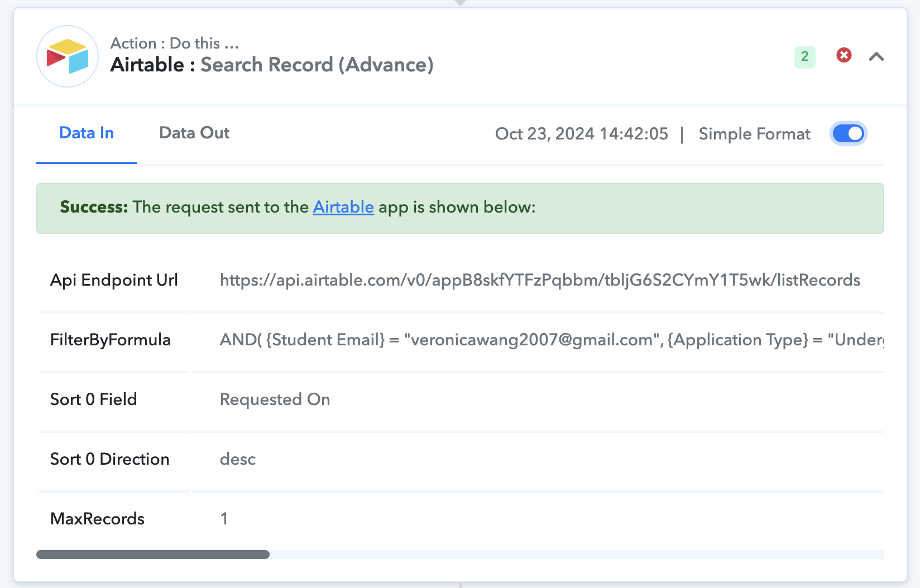Click the Sort 0 Direction label
Image resolution: width=920 pixels, height=588 pixels.
pyautogui.click(x=109, y=459)
